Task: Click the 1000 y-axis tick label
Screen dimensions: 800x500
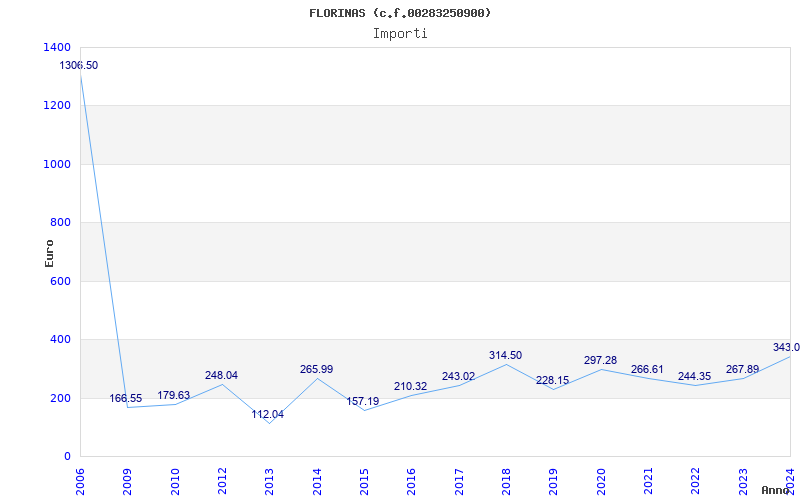Action: [x=58, y=164]
